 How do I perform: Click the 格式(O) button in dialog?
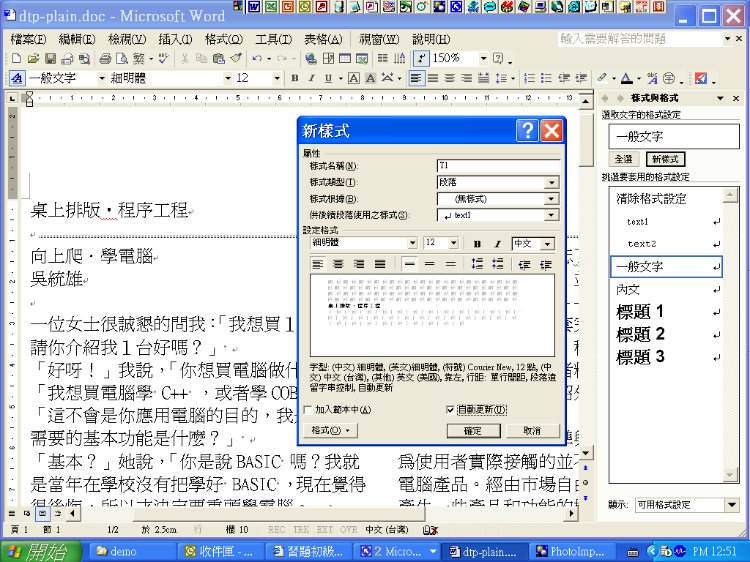[x=331, y=430]
